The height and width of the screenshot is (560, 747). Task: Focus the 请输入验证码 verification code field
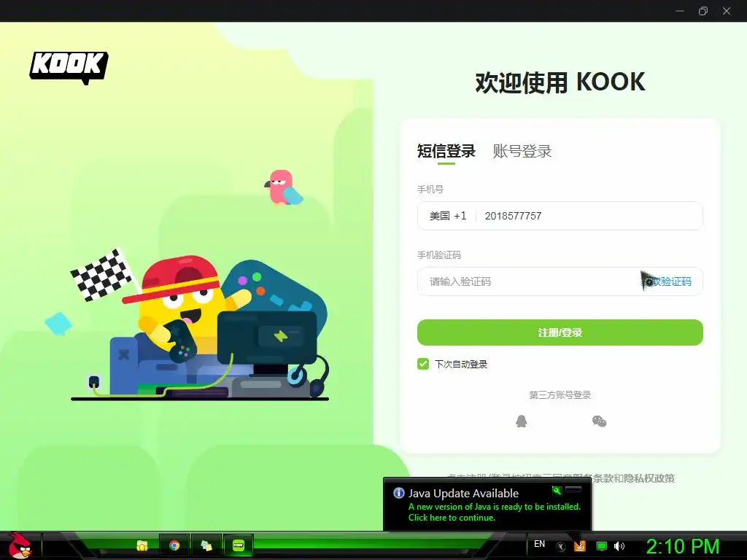[529, 281]
